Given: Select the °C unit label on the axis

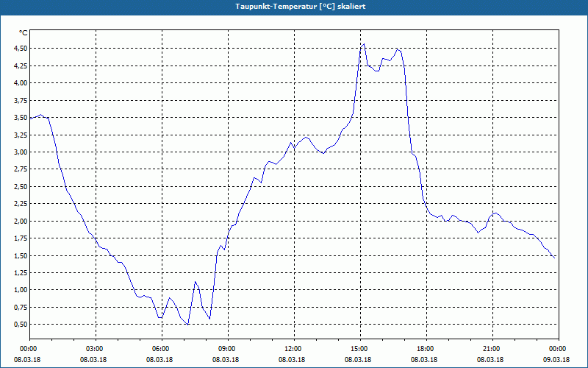Looking at the screenshot, I should (x=24, y=33).
